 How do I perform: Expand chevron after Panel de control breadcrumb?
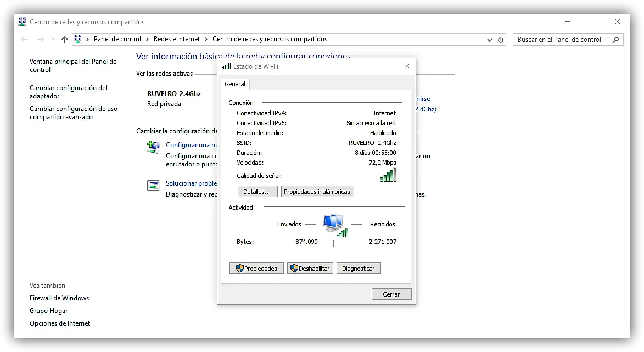(147, 40)
